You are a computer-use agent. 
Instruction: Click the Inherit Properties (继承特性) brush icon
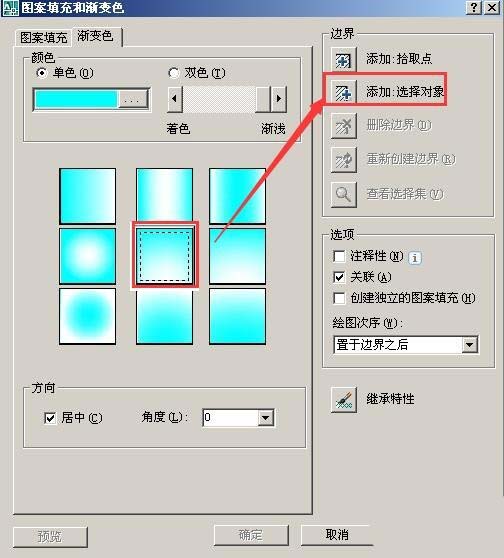343,400
